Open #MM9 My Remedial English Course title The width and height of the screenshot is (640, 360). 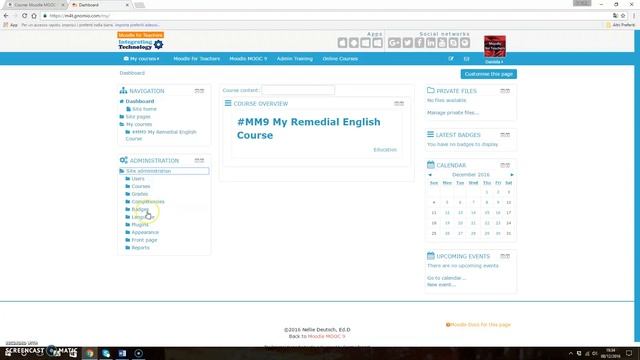point(309,129)
